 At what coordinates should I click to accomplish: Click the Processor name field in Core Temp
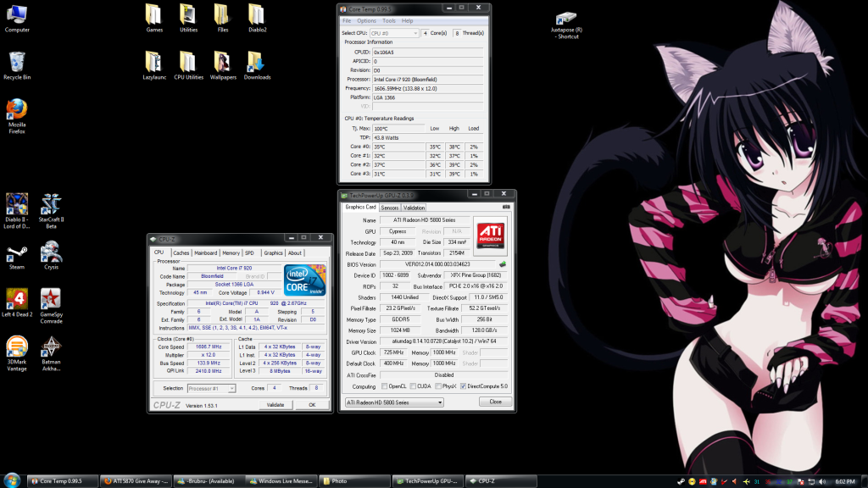(427, 79)
